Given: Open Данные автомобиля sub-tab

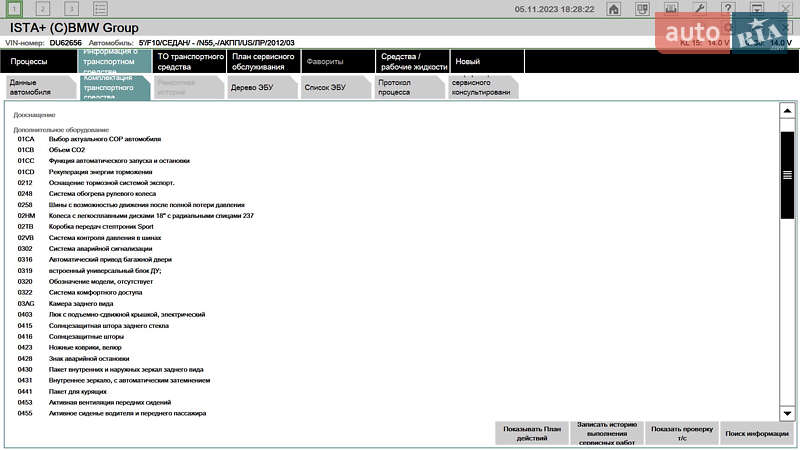Looking at the screenshot, I should 38,87.
